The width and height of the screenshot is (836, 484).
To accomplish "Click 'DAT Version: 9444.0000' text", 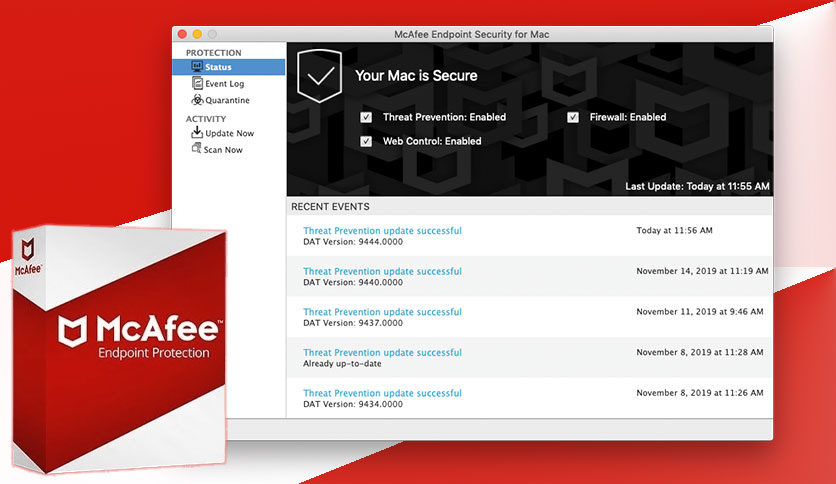I will (353, 242).
